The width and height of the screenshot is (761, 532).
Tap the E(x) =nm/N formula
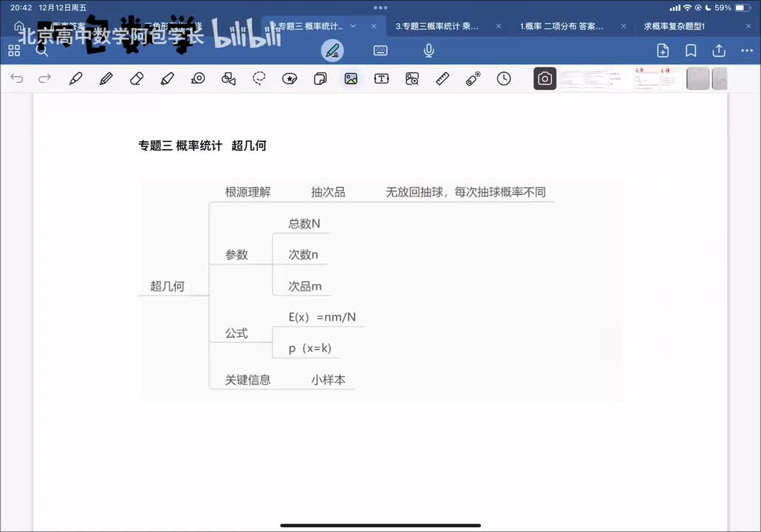coord(322,318)
